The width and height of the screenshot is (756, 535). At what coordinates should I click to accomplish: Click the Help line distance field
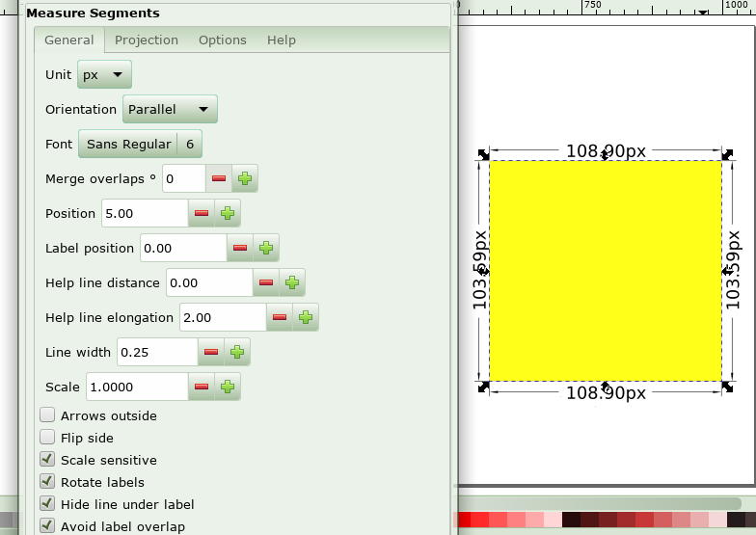pos(209,282)
